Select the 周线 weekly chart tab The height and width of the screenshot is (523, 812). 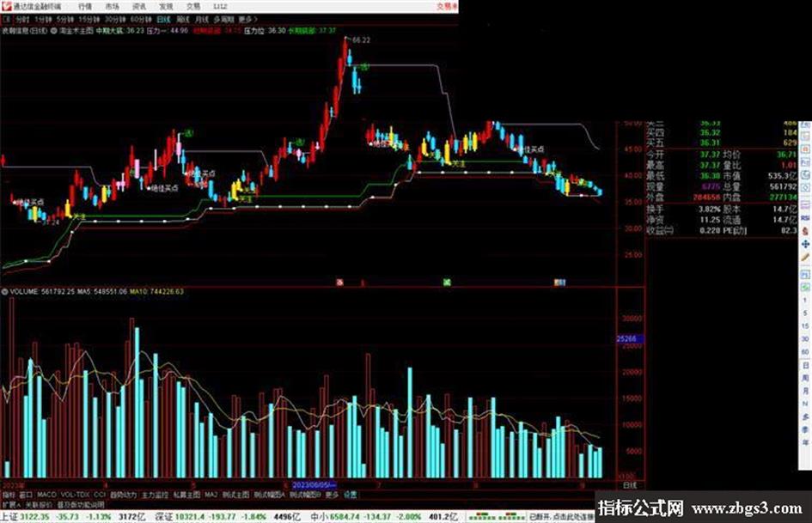[183, 20]
